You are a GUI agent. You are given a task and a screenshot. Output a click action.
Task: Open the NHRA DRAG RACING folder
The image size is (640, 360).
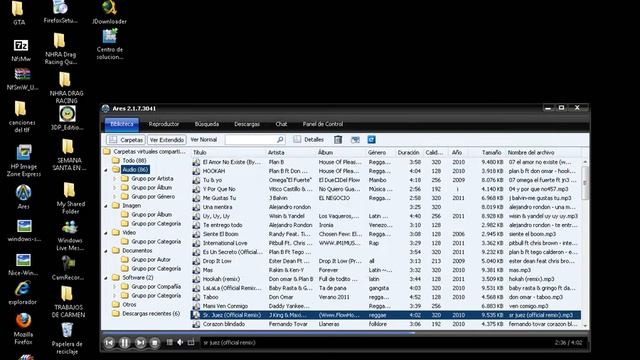66,88
